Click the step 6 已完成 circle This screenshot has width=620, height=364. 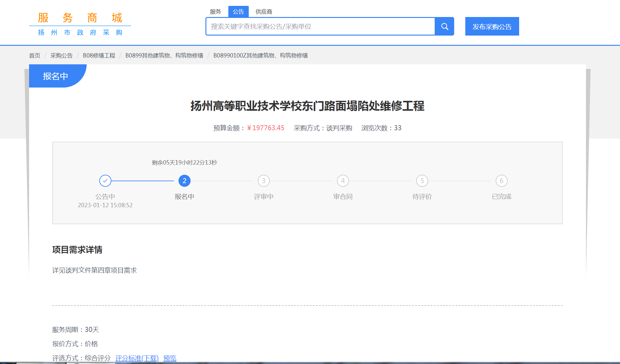tap(502, 181)
